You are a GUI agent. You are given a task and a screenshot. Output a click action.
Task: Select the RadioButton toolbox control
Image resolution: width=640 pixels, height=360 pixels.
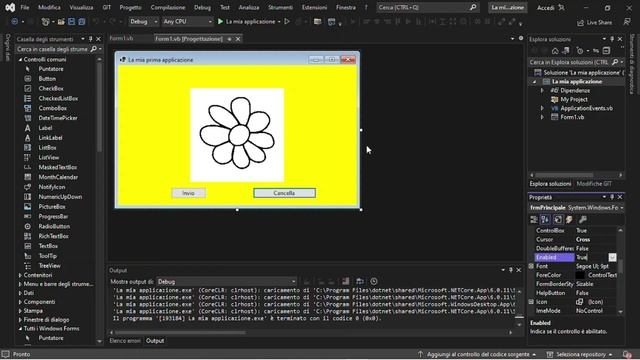point(54,226)
